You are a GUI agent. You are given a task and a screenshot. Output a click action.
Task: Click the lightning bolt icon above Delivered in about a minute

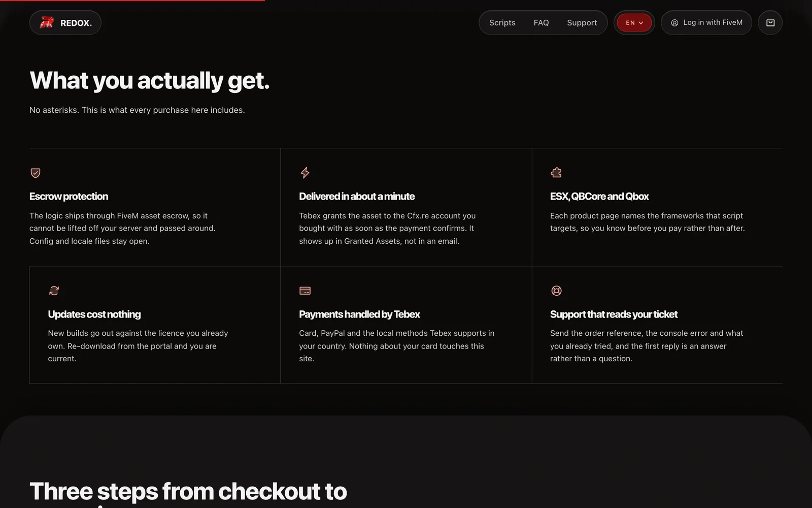[305, 173]
